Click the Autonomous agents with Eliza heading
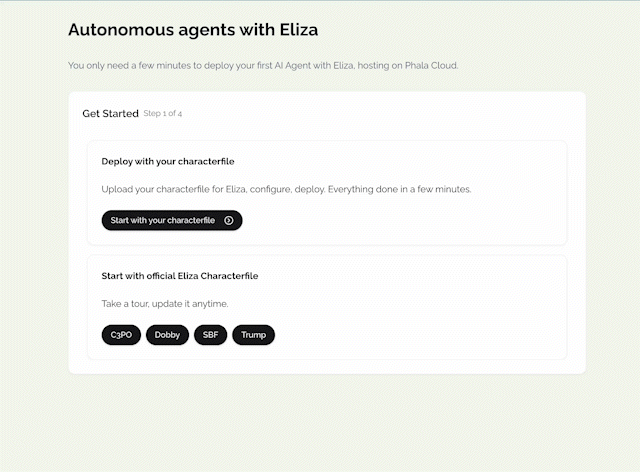This screenshot has width=640, height=472. pos(193,30)
